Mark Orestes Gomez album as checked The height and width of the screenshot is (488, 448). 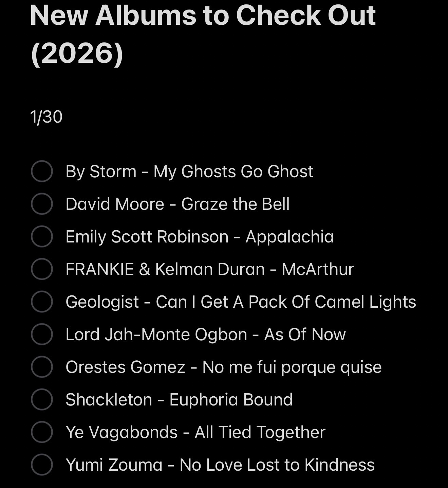click(x=42, y=367)
